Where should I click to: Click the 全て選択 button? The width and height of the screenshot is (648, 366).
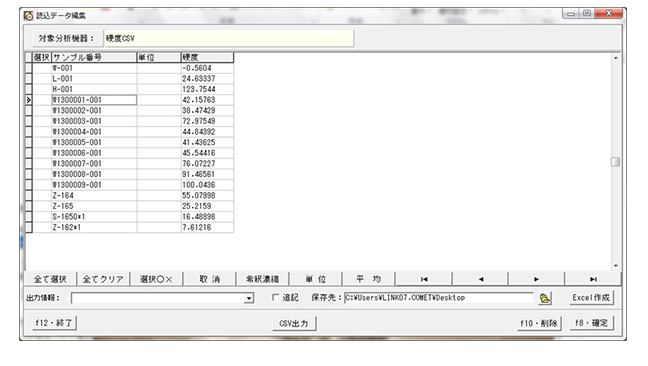click(50, 279)
